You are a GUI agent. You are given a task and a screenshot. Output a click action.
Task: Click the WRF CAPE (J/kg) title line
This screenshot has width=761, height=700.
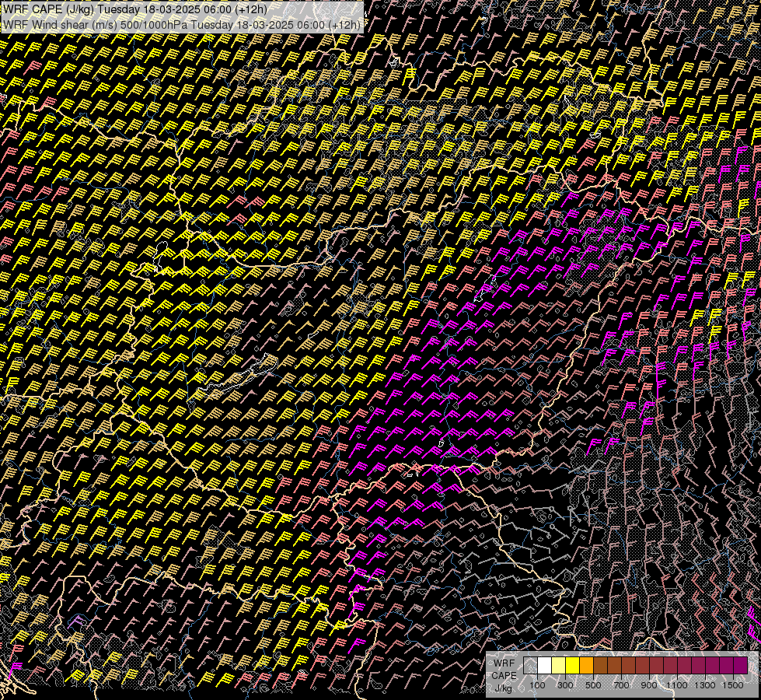(x=135, y=9)
